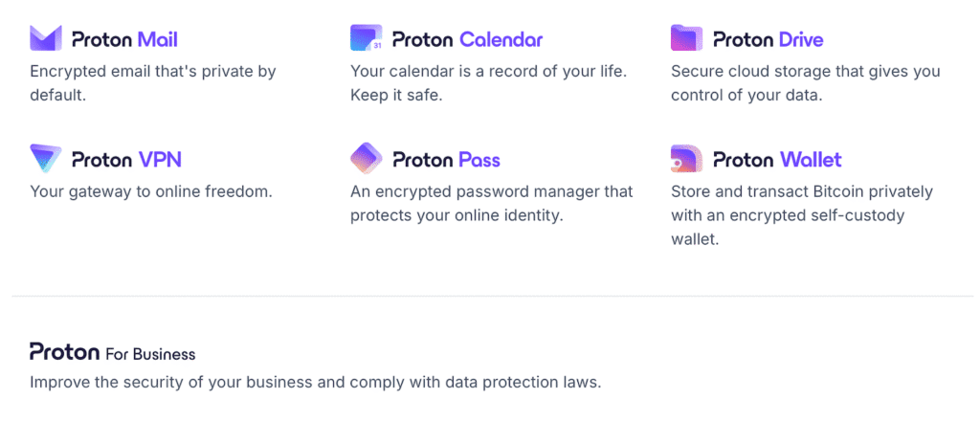This screenshot has height=421, width=980.
Task: Click "Your gateway to online freedom" text
Action: tap(151, 191)
